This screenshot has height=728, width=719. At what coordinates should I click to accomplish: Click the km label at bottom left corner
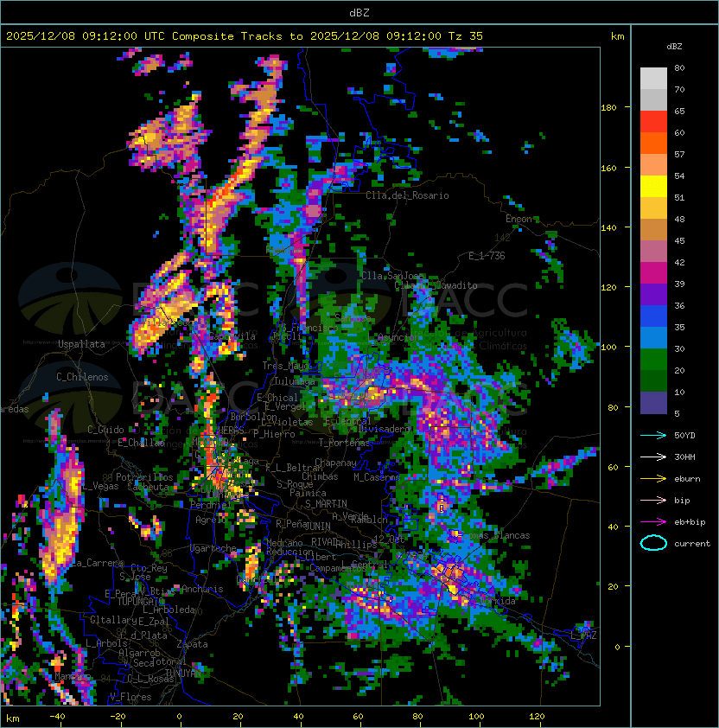[x=13, y=718]
